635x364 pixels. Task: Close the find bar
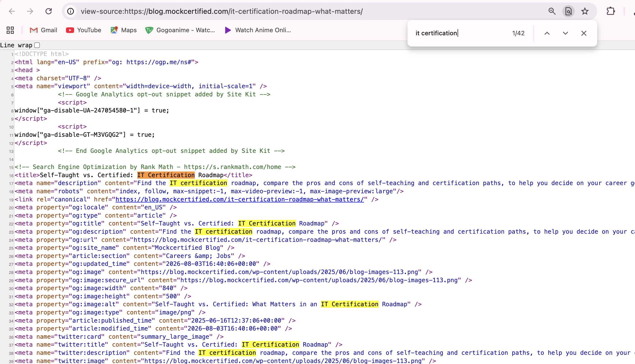tap(584, 33)
